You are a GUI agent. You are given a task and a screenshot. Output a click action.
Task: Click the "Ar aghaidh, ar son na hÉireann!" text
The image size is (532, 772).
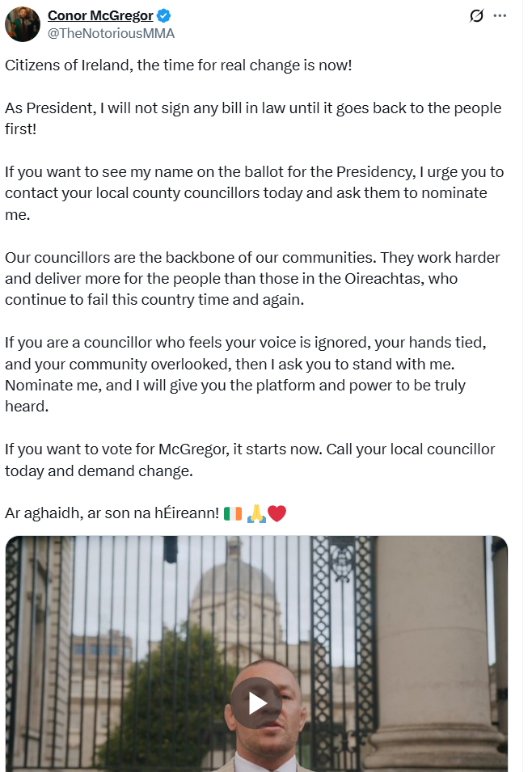pyautogui.click(x=112, y=513)
